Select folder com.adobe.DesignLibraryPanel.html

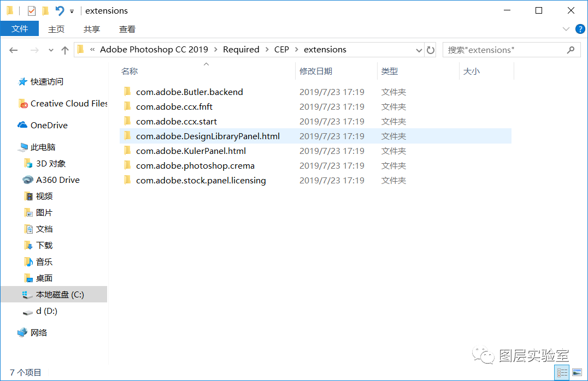coord(208,136)
